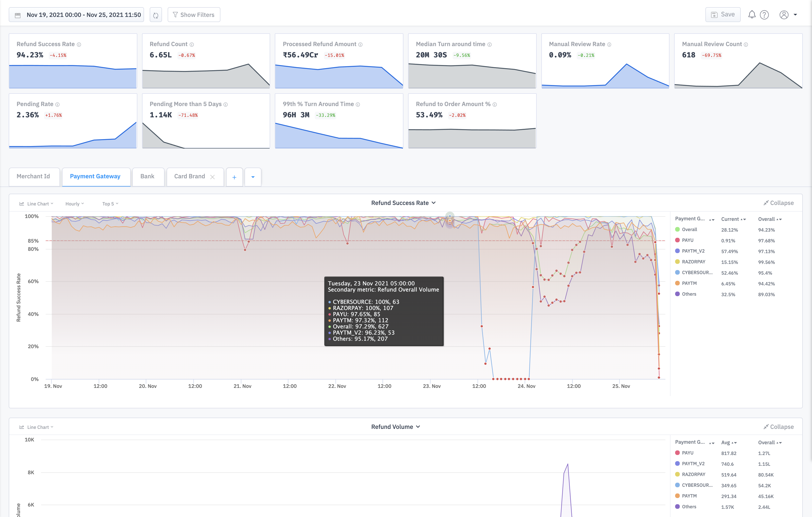Click info icon next to Manual Review Count
This screenshot has height=517, width=812.
click(746, 45)
